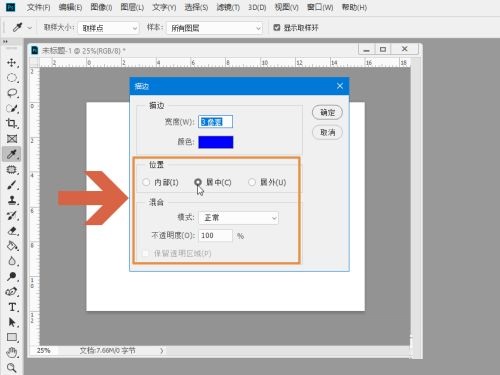Click the 取消 button
500x375 pixels.
pyautogui.click(x=327, y=133)
